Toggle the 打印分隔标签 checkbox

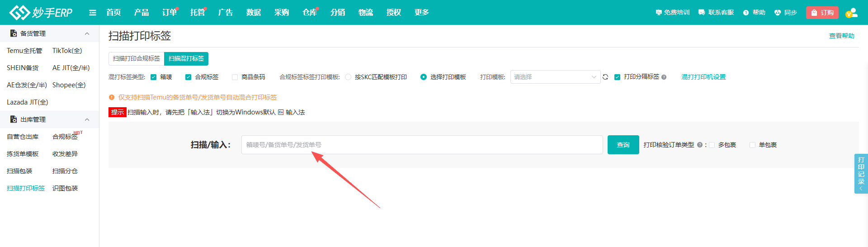(617, 77)
